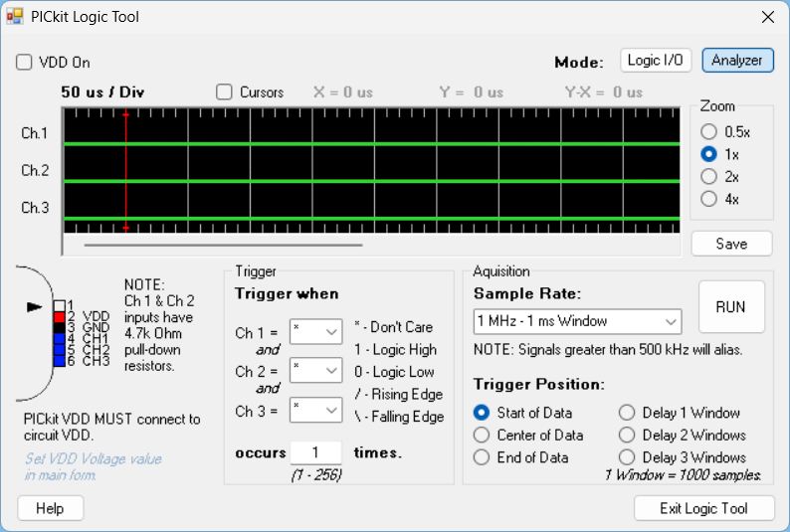This screenshot has width=790, height=532.
Task: Enable the Cursors checkbox
Action: click(225, 92)
